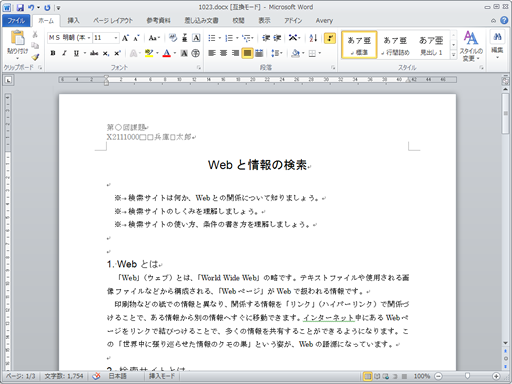Image resolution: width=512 pixels, height=384 pixels.
Task: Toggle Justify alignment
Action: coord(247,53)
